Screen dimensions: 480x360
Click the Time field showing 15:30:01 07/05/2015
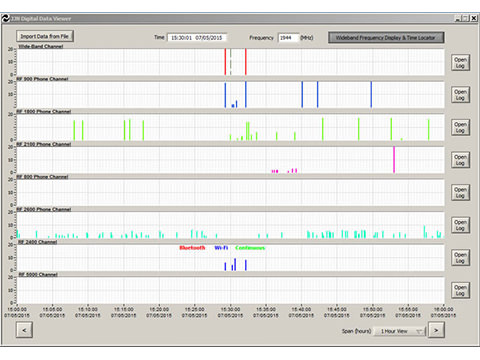(197, 38)
